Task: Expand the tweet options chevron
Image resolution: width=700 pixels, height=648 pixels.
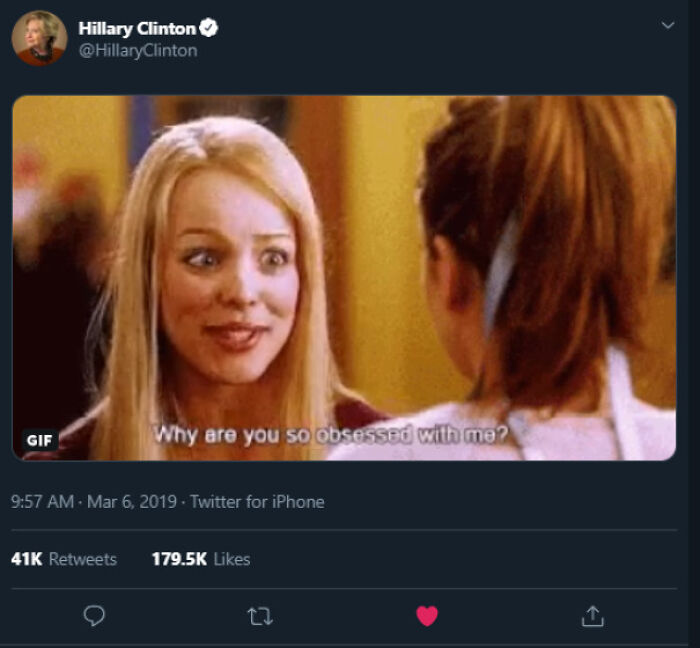Action: tap(668, 25)
